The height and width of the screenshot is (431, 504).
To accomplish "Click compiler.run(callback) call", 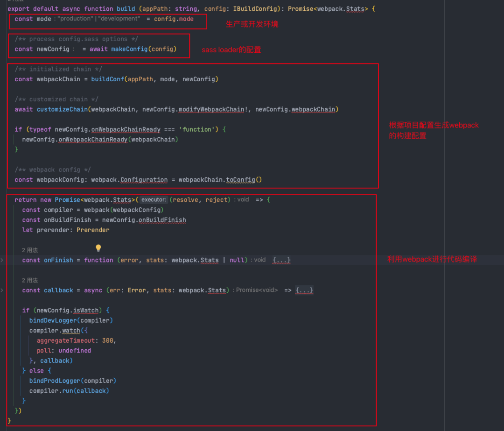I will [69, 390].
